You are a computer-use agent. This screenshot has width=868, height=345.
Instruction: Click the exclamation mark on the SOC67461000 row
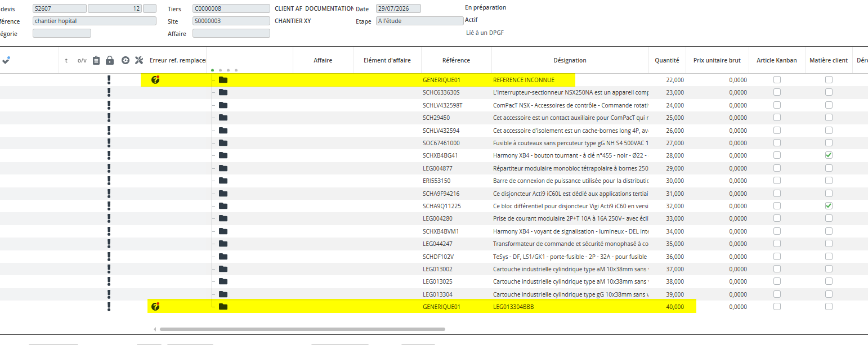pyautogui.click(x=109, y=142)
